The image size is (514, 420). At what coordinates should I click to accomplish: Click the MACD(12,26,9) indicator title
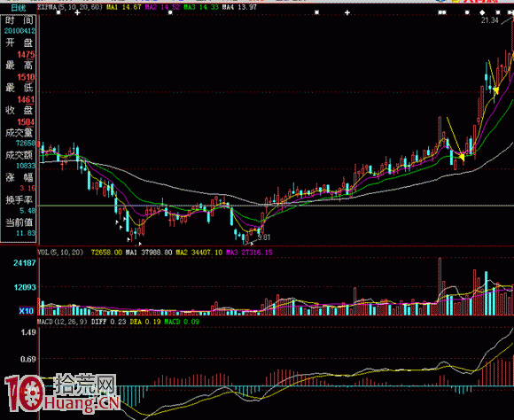(x=63, y=322)
